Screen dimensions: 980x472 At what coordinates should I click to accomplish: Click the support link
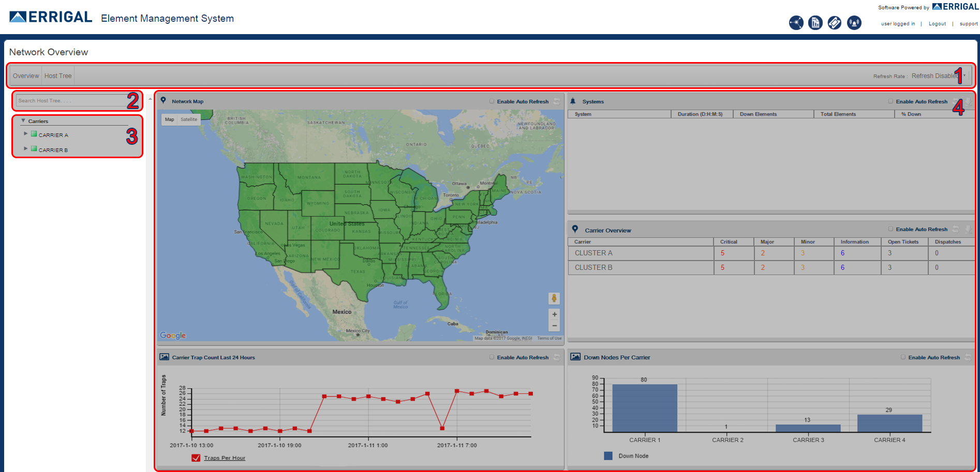pyautogui.click(x=969, y=24)
